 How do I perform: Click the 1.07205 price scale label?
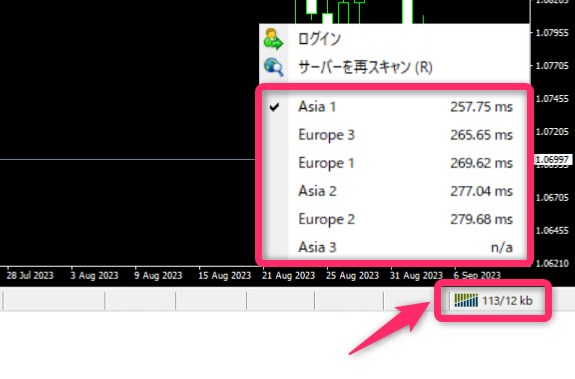coord(552,132)
